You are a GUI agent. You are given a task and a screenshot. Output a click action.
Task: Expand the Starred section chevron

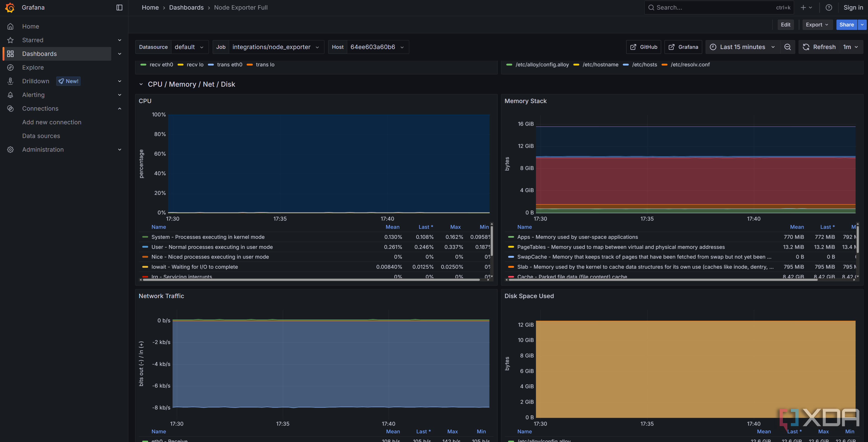tap(120, 40)
